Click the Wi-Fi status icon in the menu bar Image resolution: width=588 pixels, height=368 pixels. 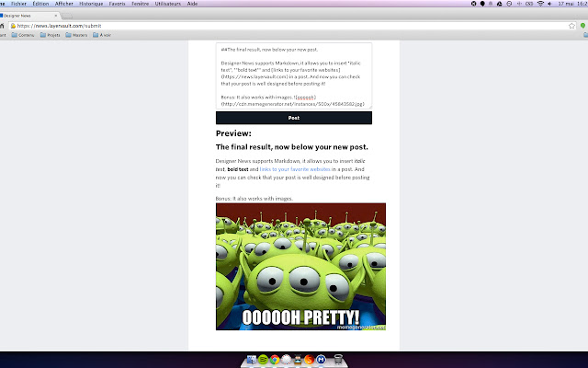coord(540,4)
